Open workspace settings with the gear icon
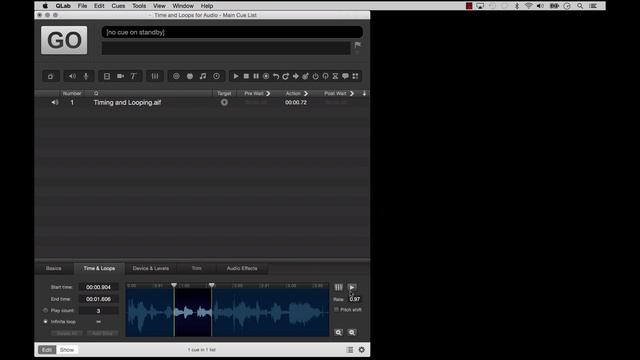The width and height of the screenshot is (640, 360). click(362, 350)
